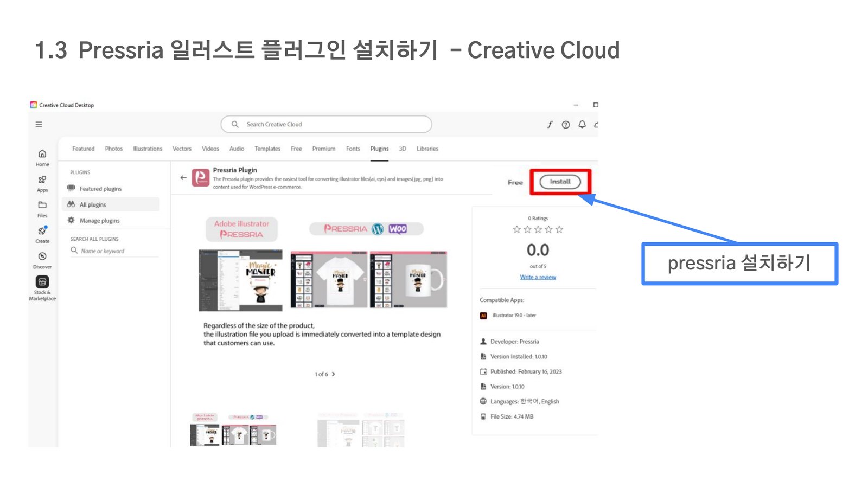
Task: Select the faded second preview thumbnail
Action: tap(361, 429)
